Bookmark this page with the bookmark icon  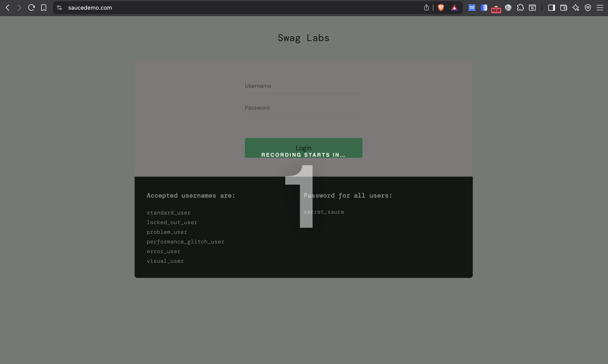[x=44, y=8]
